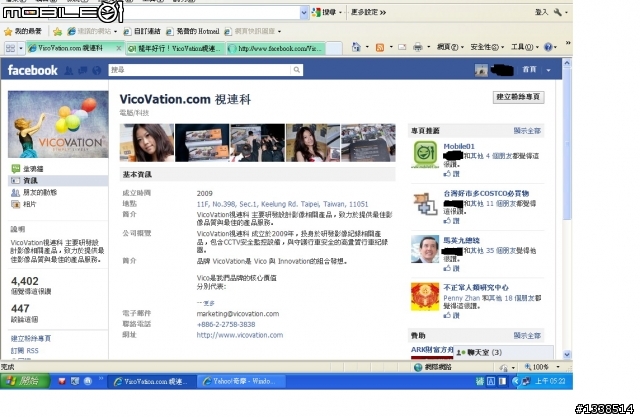Click marketing@vicovation.com email text
This screenshot has width=640, height=417.
point(238,314)
